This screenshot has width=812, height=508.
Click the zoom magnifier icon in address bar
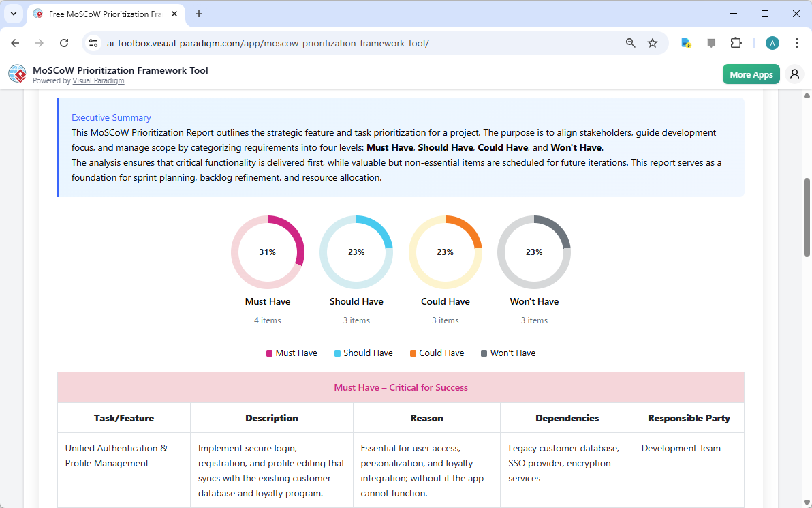pyautogui.click(x=630, y=42)
